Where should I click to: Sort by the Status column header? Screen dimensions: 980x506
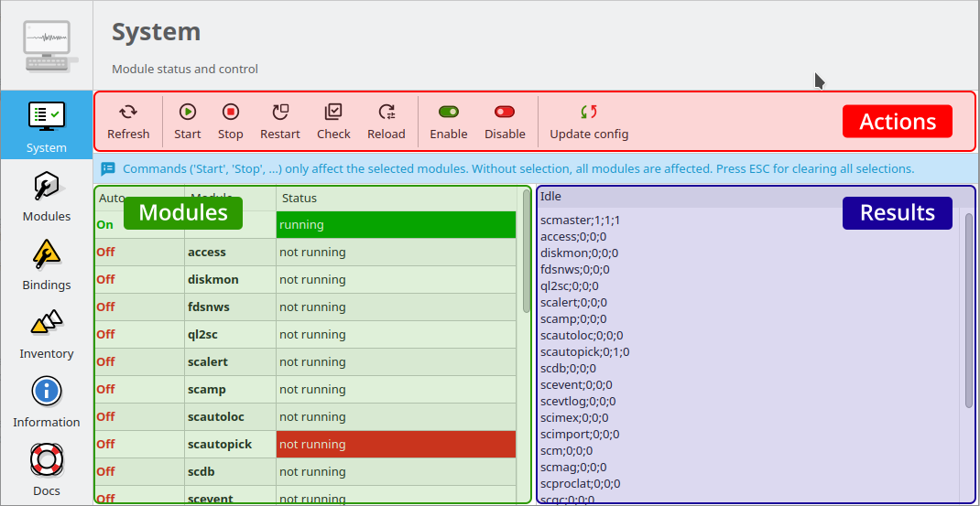(299, 198)
